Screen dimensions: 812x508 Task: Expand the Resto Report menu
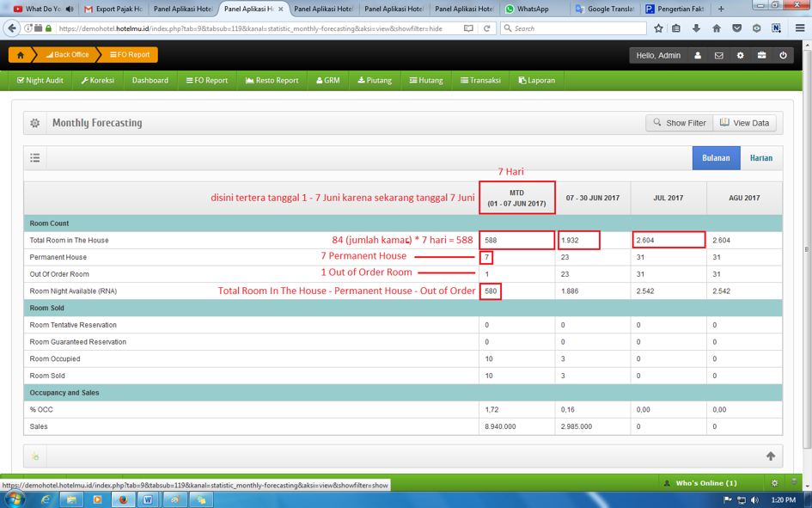click(272, 81)
